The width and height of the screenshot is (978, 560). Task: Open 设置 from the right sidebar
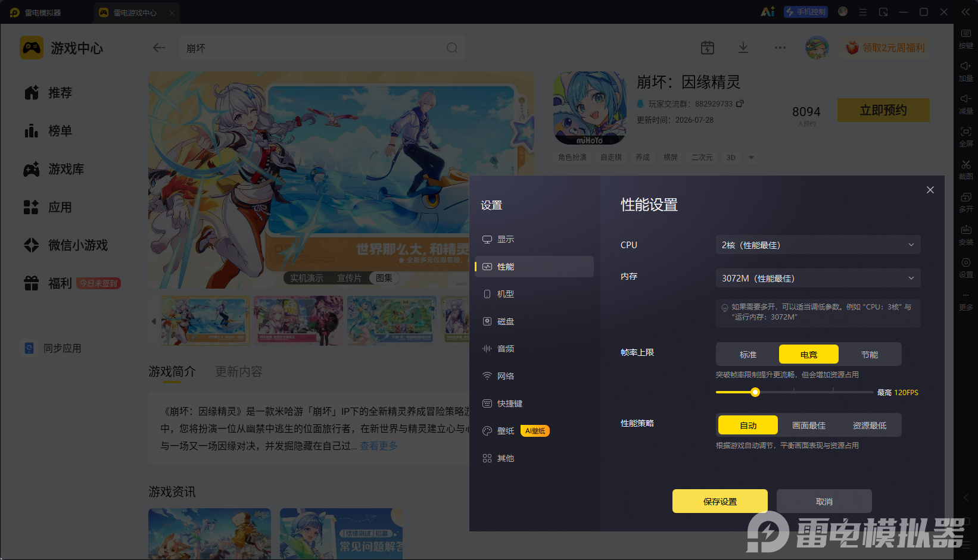(x=965, y=268)
